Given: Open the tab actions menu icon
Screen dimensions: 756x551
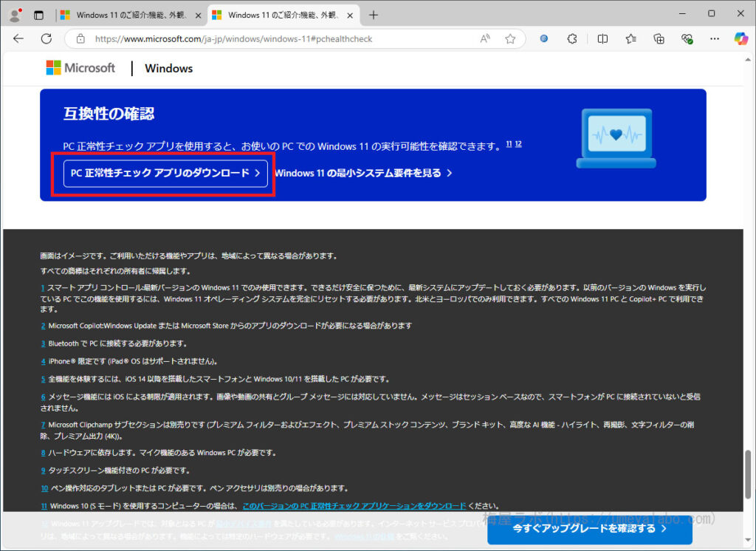Looking at the screenshot, I should tap(38, 16).
